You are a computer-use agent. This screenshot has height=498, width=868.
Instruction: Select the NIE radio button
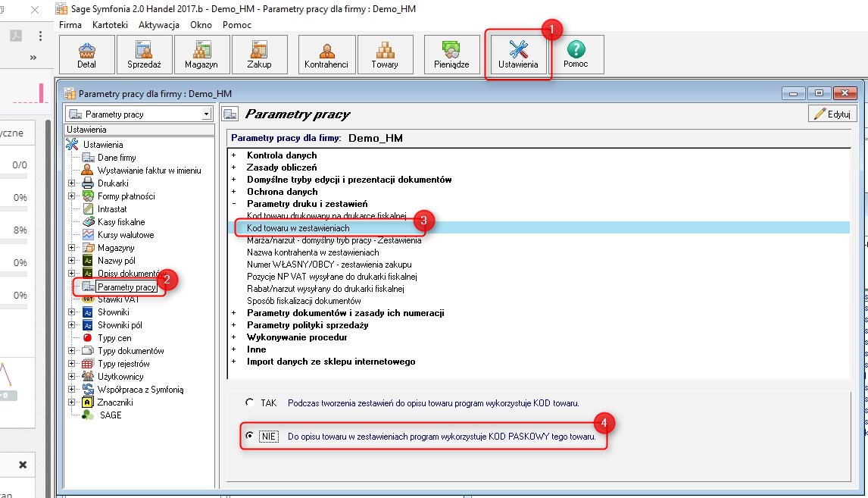249,437
